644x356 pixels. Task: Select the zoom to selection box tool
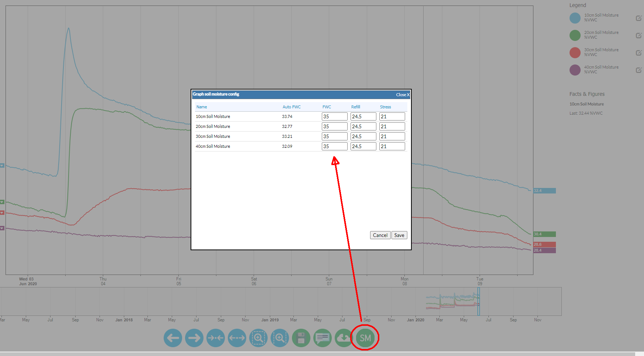pyautogui.click(x=258, y=338)
